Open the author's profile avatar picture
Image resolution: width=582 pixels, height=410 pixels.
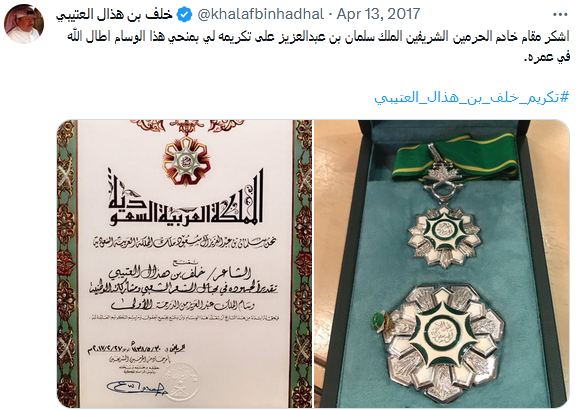(24, 24)
